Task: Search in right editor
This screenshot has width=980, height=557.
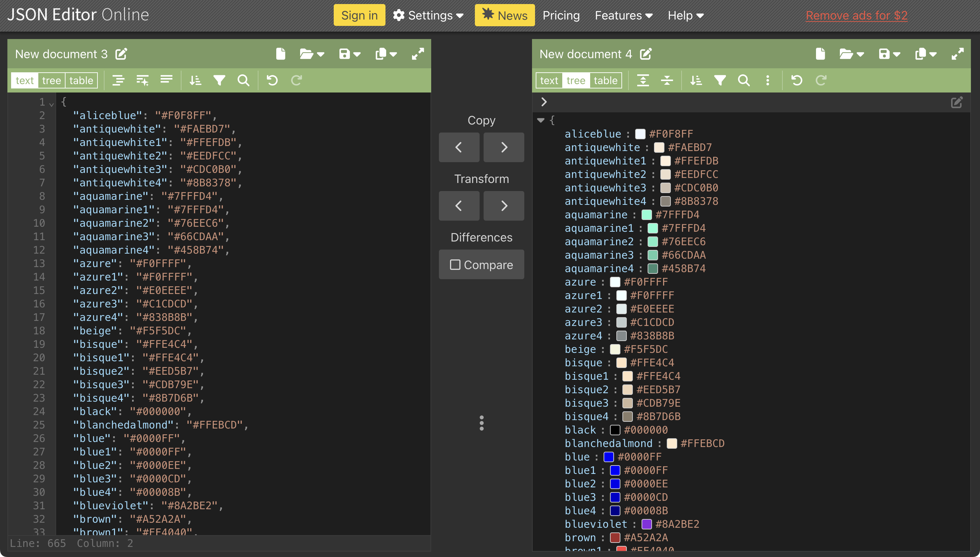Action: [x=744, y=80]
